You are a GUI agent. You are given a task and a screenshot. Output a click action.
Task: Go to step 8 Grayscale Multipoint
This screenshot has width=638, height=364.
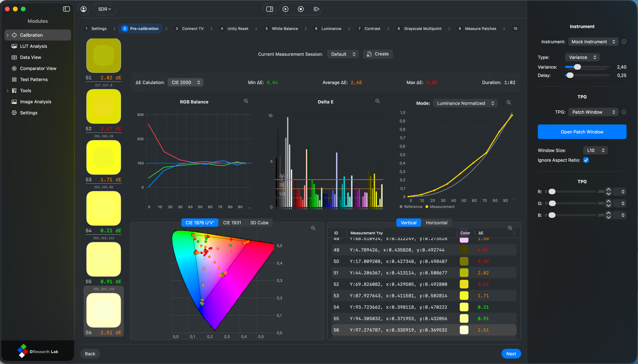click(x=419, y=29)
